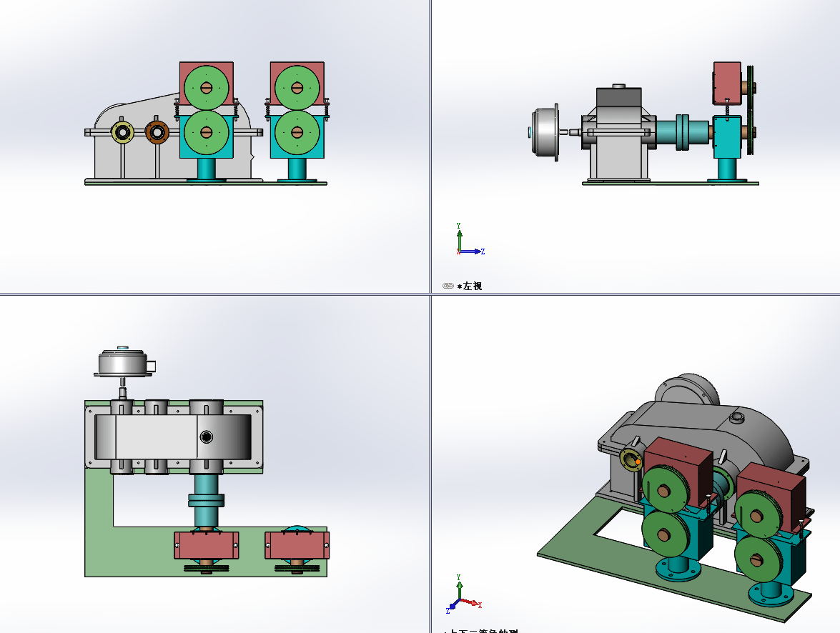Select the silver motor in top view
The width and height of the screenshot is (840, 633).
click(124, 364)
